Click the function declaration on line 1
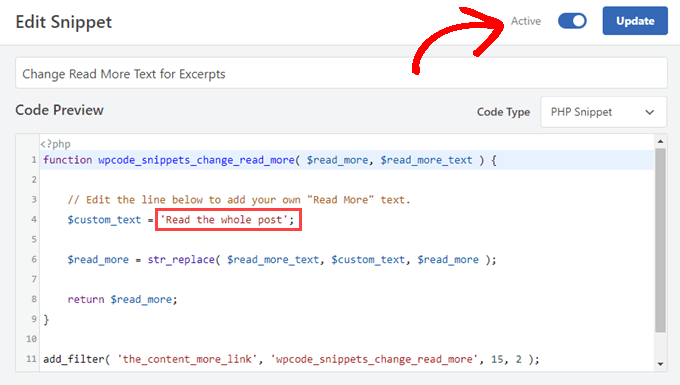680x385 pixels. click(x=270, y=160)
